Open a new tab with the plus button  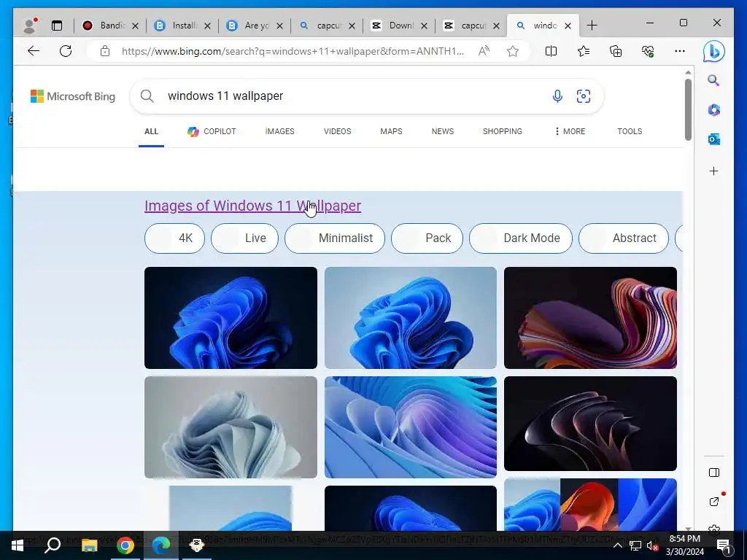[x=592, y=26]
